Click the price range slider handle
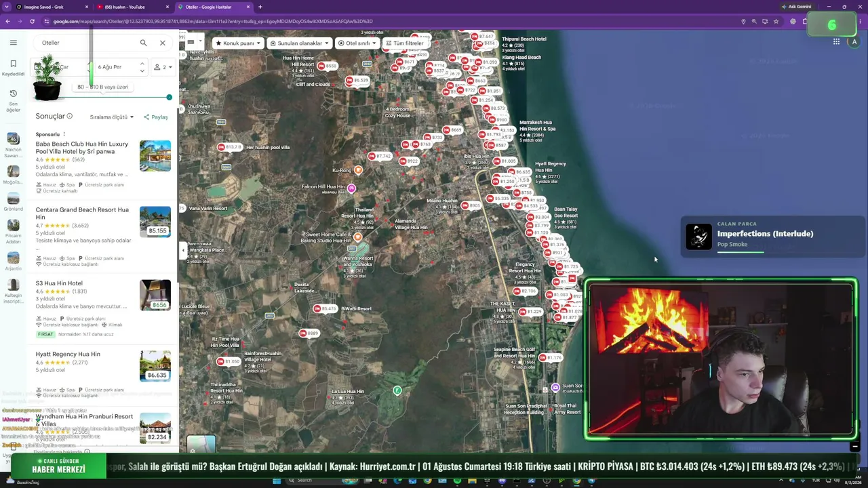The width and height of the screenshot is (868, 488). click(169, 97)
